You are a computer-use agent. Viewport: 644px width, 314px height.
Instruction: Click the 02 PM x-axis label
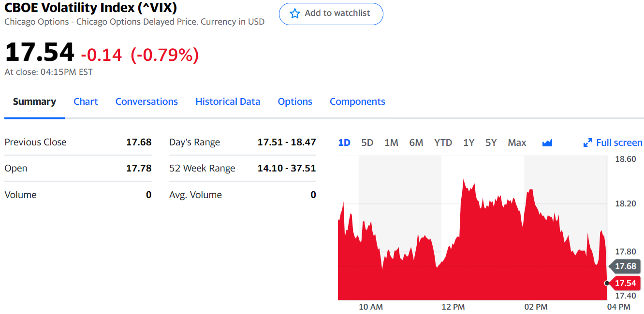pos(536,307)
